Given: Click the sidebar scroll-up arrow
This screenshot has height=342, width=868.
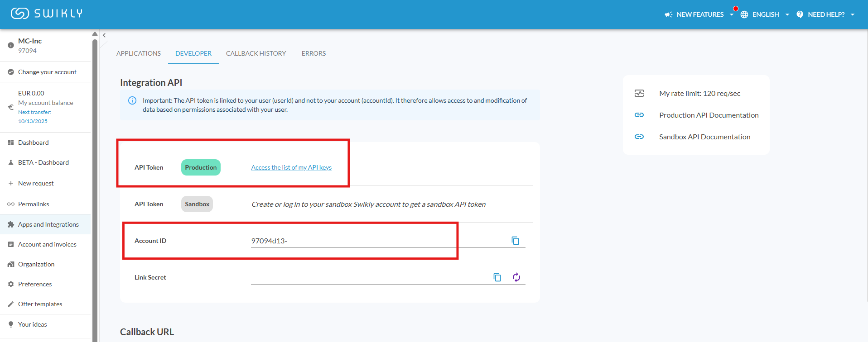Looking at the screenshot, I should (95, 34).
